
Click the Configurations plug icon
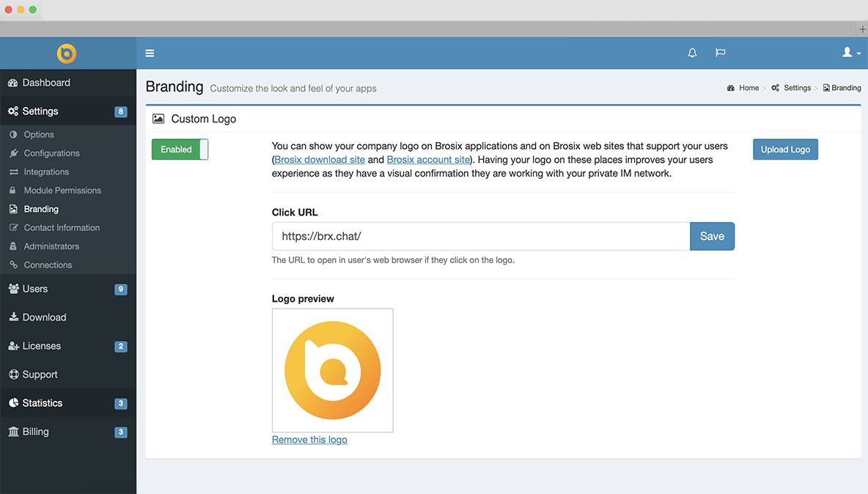[x=14, y=153]
